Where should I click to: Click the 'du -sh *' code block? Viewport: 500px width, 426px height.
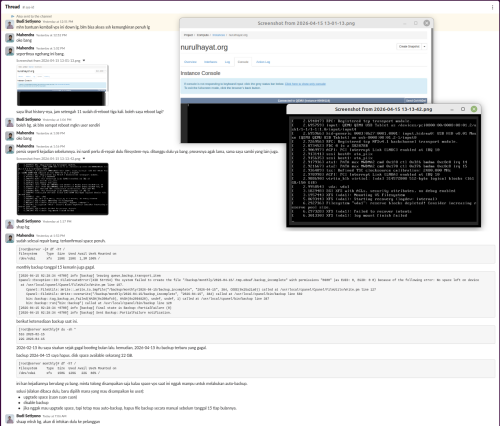tap(256, 334)
